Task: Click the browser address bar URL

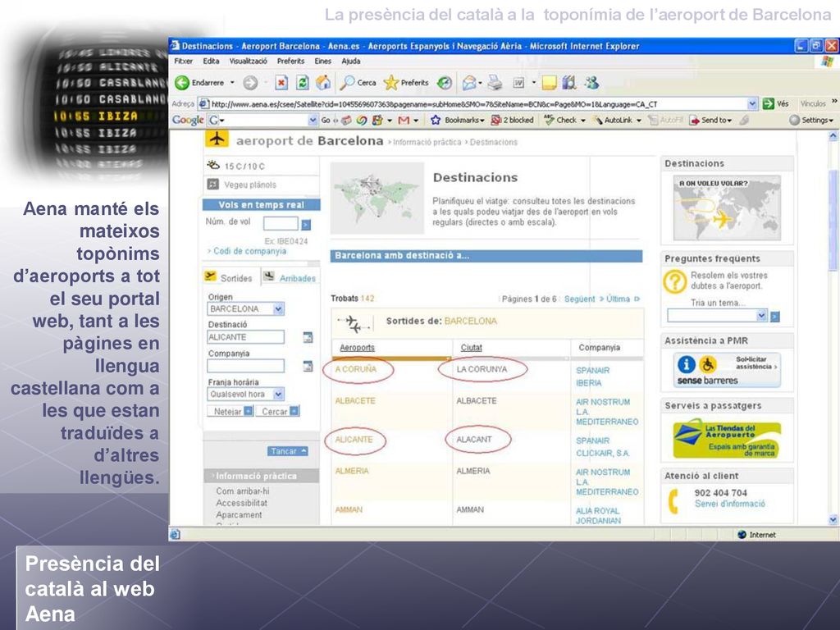Action: click(472, 104)
